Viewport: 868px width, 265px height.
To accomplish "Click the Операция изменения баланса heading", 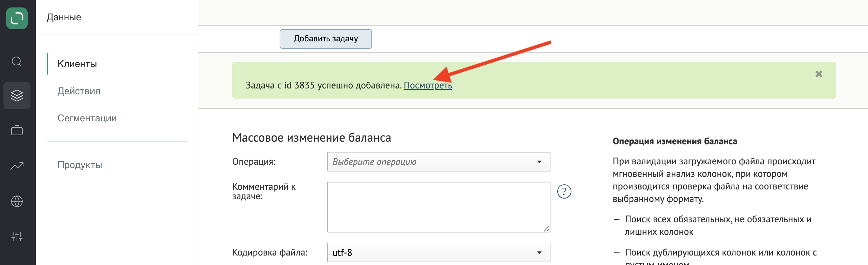I will tap(675, 141).
